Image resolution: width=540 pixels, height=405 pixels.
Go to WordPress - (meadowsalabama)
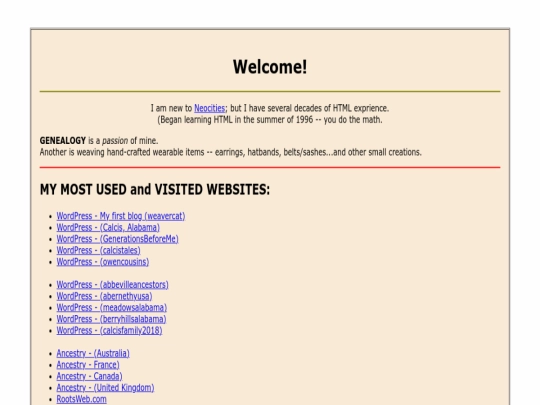pos(112,308)
